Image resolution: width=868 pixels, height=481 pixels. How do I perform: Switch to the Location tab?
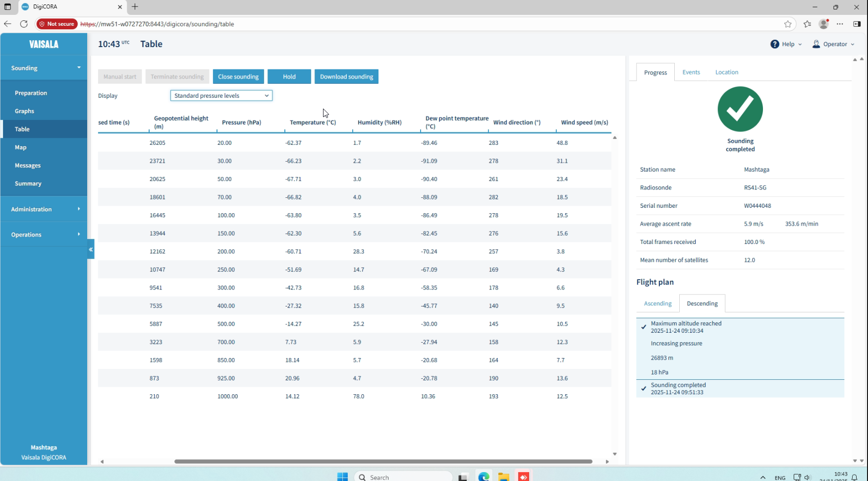[x=726, y=72]
